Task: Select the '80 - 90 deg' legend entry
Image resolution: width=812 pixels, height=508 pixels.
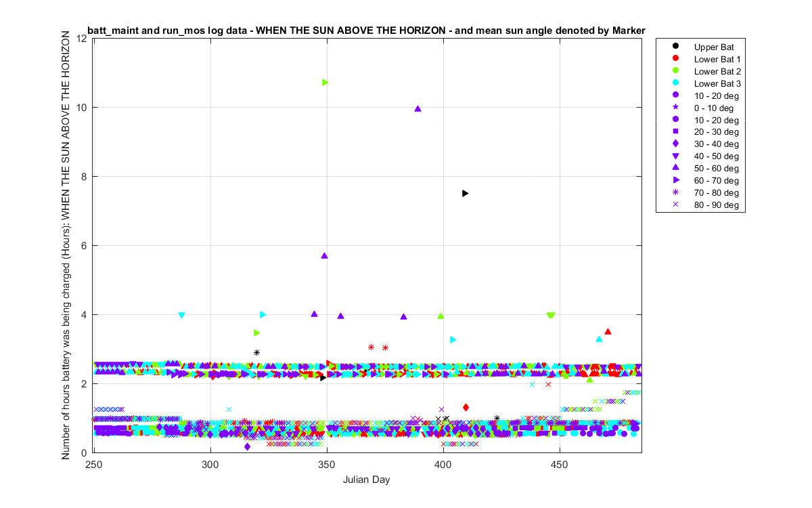Action: (717, 205)
